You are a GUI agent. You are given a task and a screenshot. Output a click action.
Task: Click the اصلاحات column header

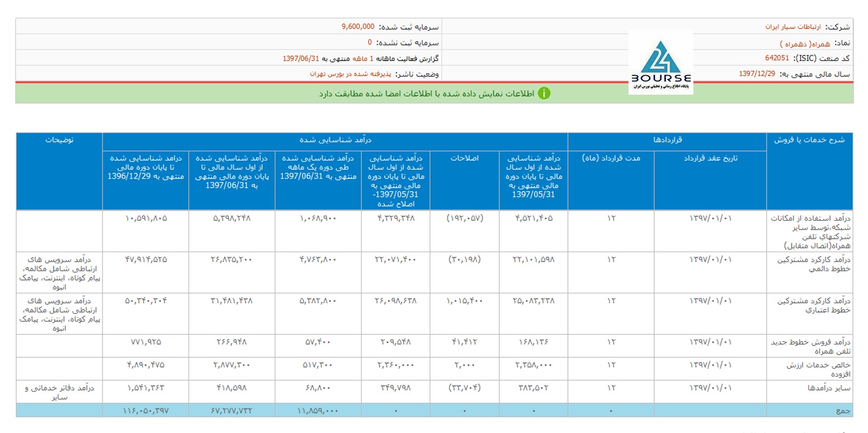(465, 158)
